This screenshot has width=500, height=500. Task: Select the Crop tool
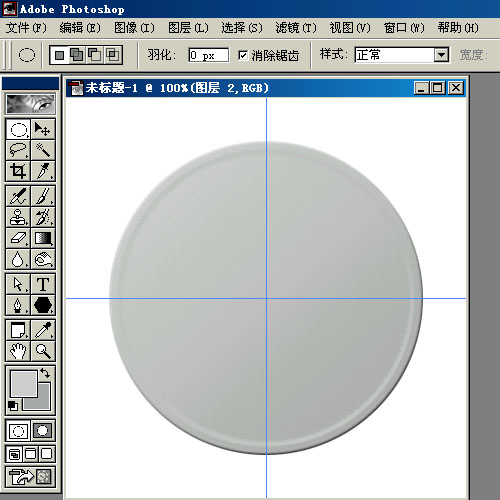coord(18,171)
